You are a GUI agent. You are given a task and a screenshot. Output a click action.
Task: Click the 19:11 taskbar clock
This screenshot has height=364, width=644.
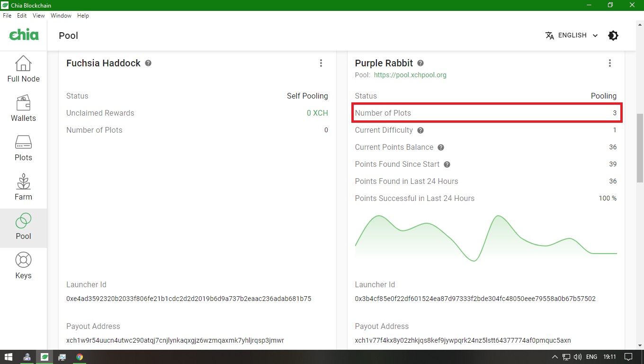click(x=610, y=357)
